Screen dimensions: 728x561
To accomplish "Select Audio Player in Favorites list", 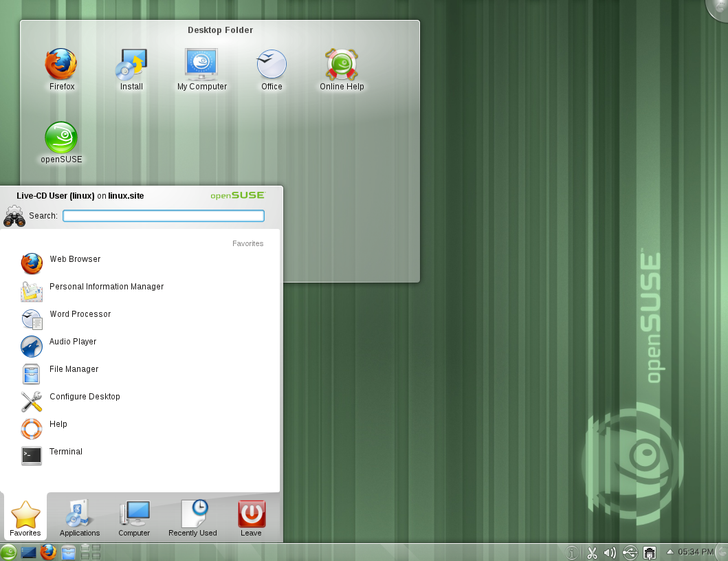I will tap(73, 342).
